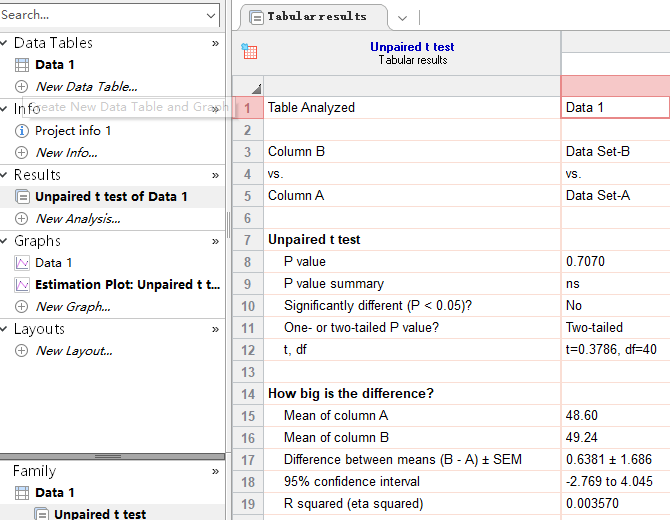Click the Project info 1 info icon
This screenshot has height=520, width=670.
(x=22, y=131)
